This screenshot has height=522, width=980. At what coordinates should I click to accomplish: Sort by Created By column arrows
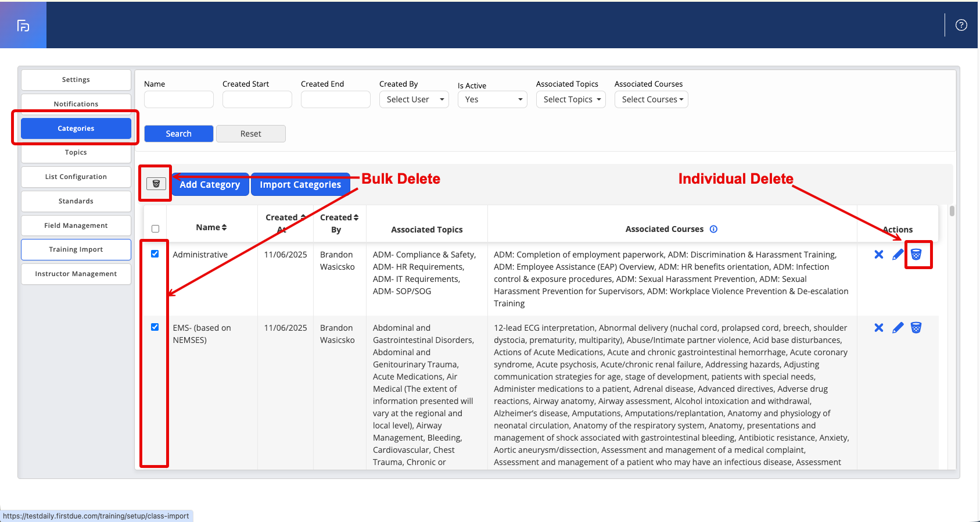click(x=356, y=217)
